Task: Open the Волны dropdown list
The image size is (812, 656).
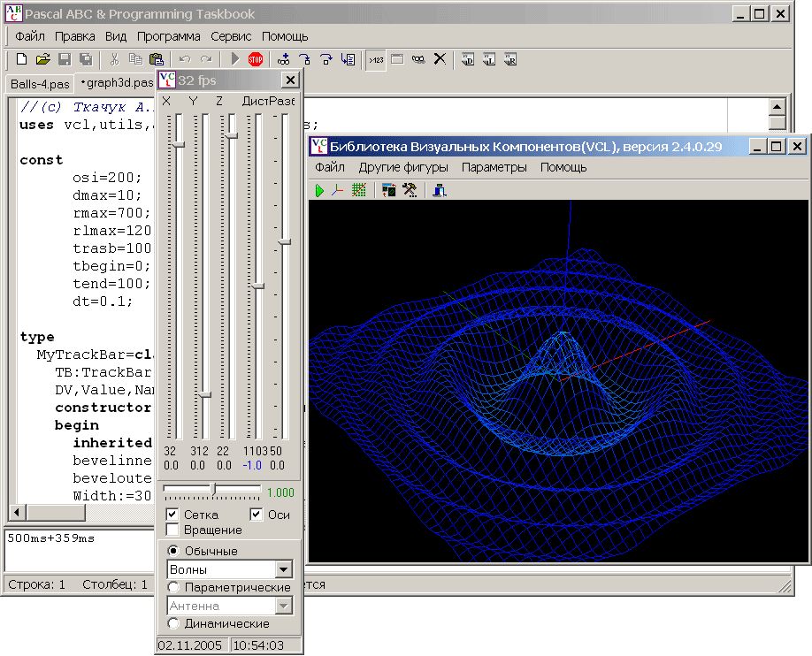Action: click(x=283, y=569)
